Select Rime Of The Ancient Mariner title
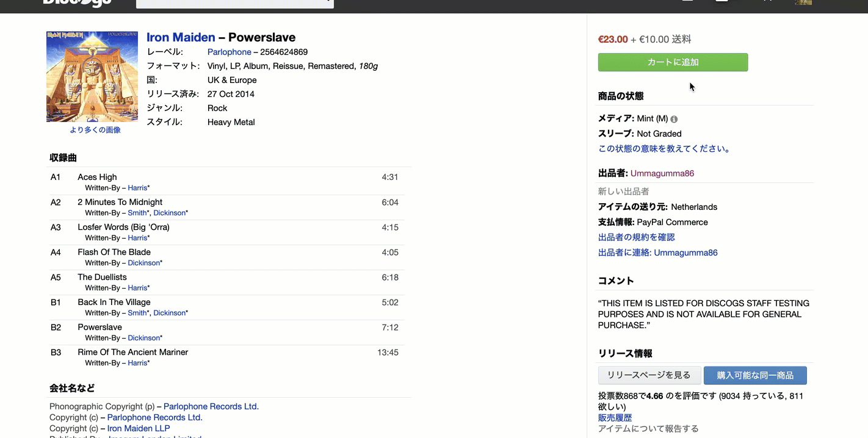 tap(133, 352)
